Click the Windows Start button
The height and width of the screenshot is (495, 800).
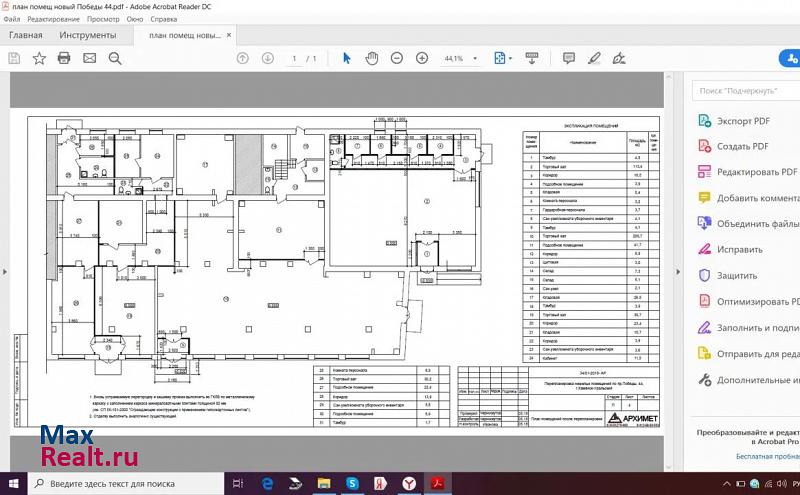[13, 484]
